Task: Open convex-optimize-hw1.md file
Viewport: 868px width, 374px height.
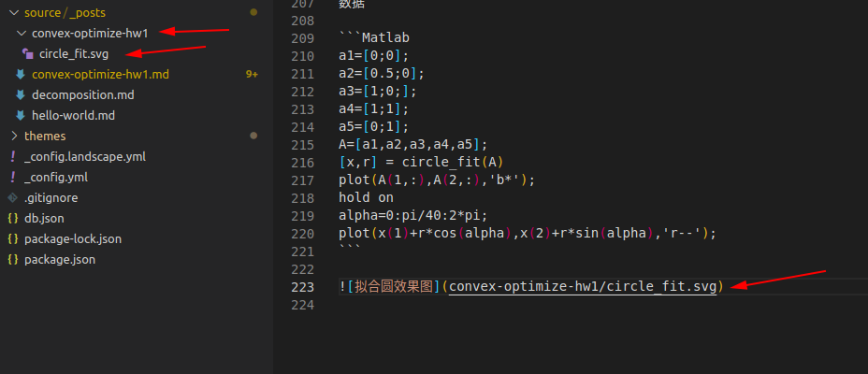Action: (x=100, y=74)
